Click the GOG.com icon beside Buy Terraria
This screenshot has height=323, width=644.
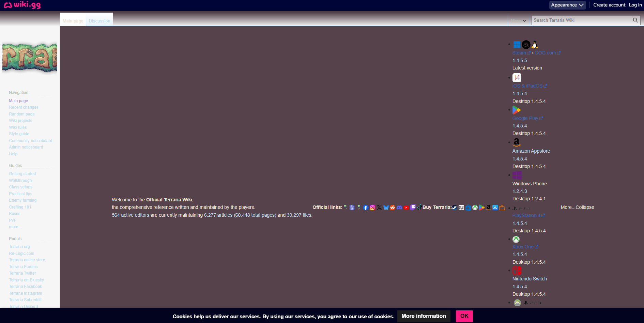click(x=461, y=207)
